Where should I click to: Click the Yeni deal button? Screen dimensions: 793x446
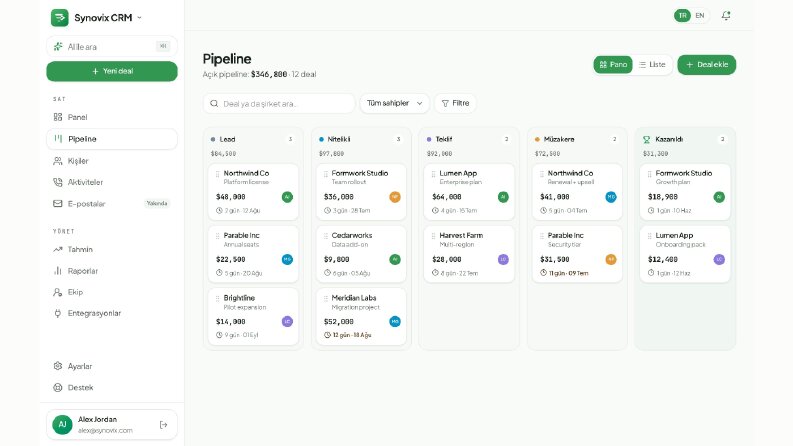pyautogui.click(x=112, y=71)
